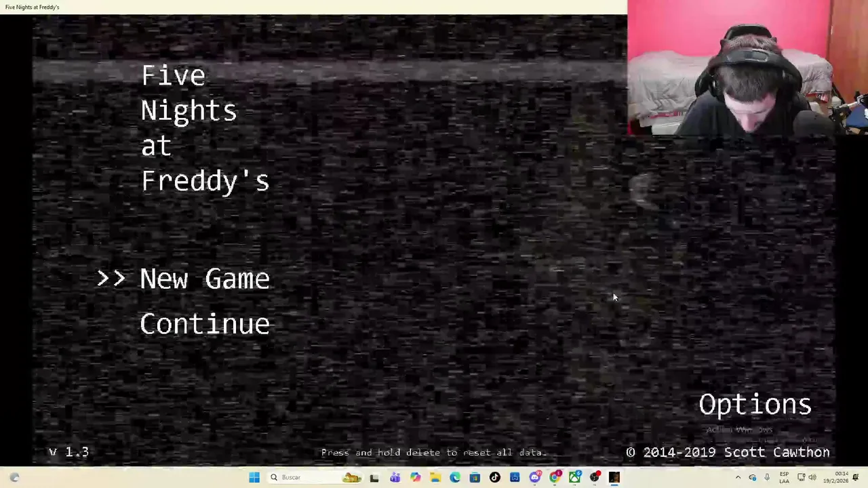This screenshot has height=488, width=868.
Task: Open Microsoft Store from the taskbar
Action: click(x=475, y=477)
